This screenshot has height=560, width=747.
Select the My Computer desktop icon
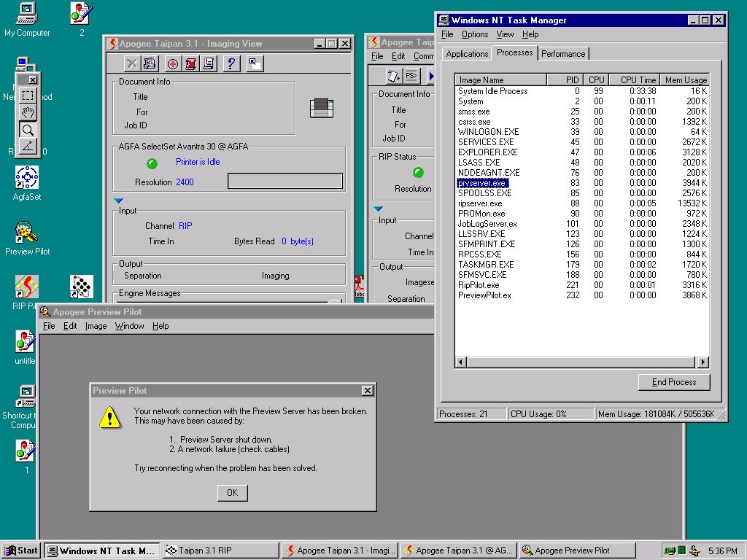pos(27,20)
